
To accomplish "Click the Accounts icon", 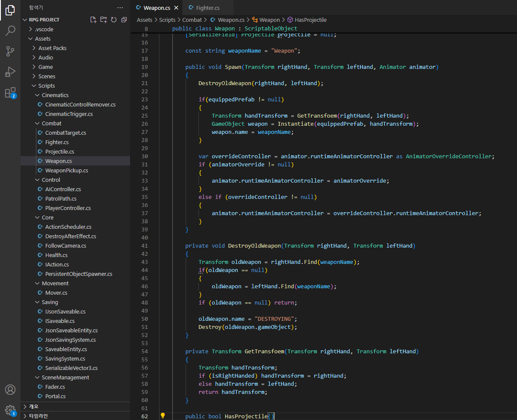I will 10,390.
